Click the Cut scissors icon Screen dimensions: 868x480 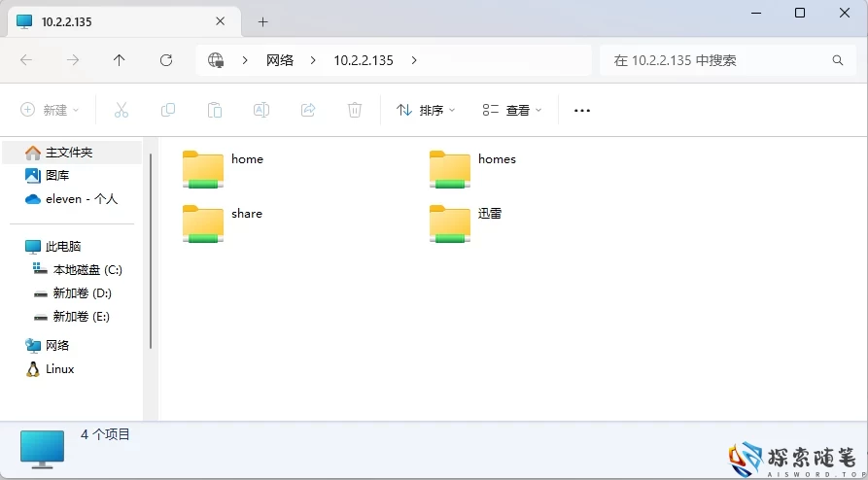coord(122,110)
